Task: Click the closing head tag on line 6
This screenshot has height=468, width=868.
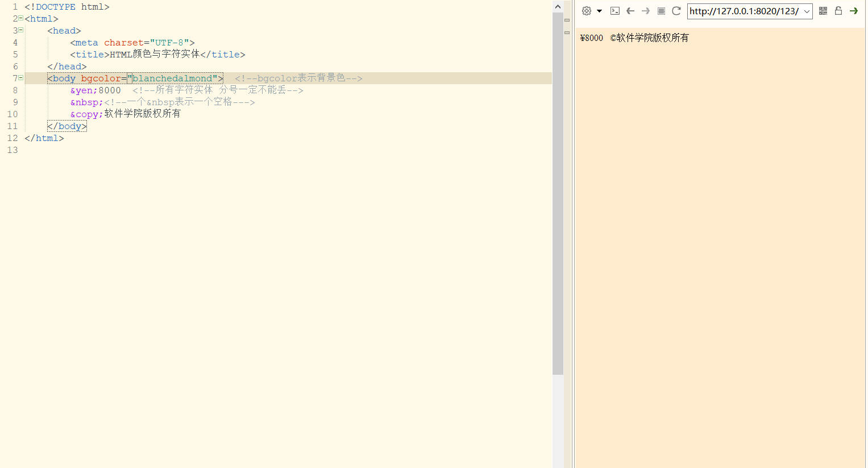Action: point(67,67)
